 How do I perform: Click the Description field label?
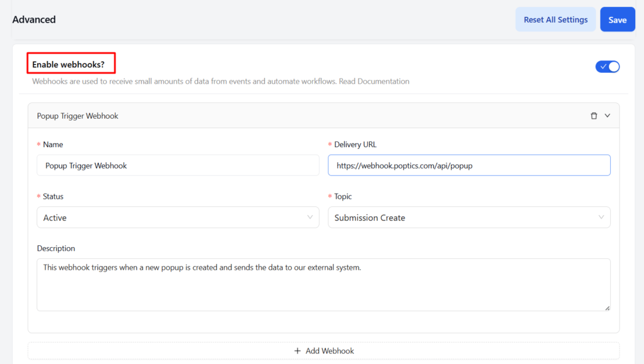(x=56, y=248)
